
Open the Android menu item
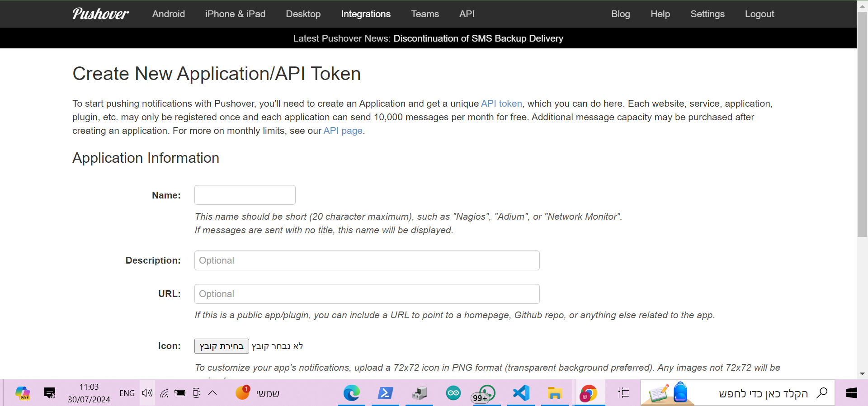tap(169, 14)
